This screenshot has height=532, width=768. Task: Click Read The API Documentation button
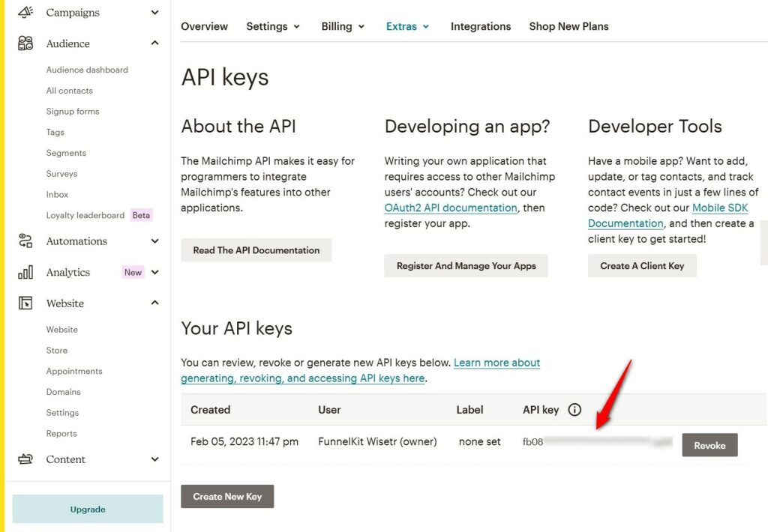tap(256, 250)
